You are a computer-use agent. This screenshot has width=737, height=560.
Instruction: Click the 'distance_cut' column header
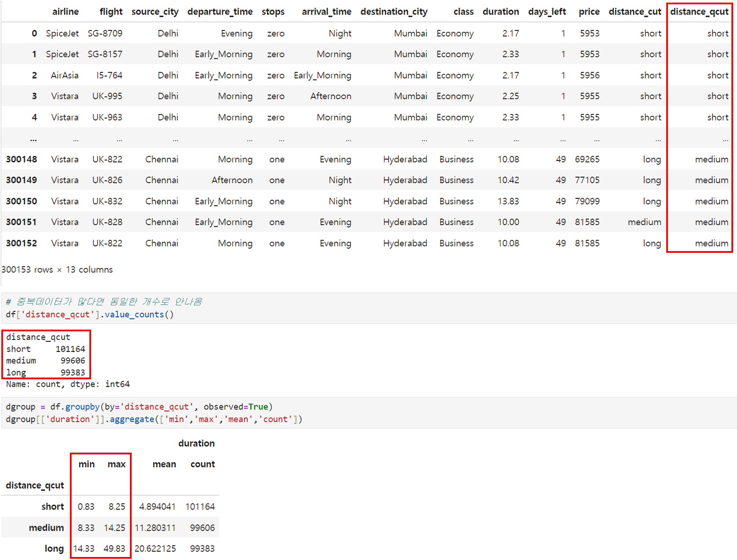(635, 12)
